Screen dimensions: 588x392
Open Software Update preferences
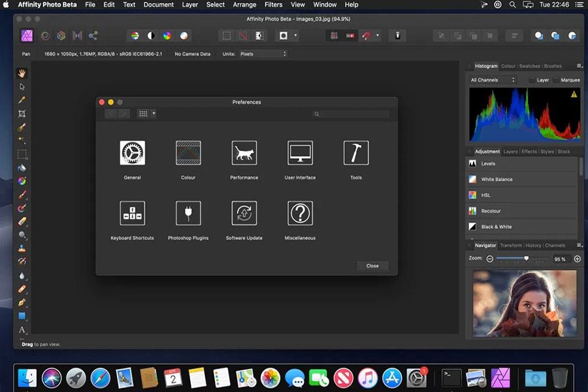[x=244, y=214]
